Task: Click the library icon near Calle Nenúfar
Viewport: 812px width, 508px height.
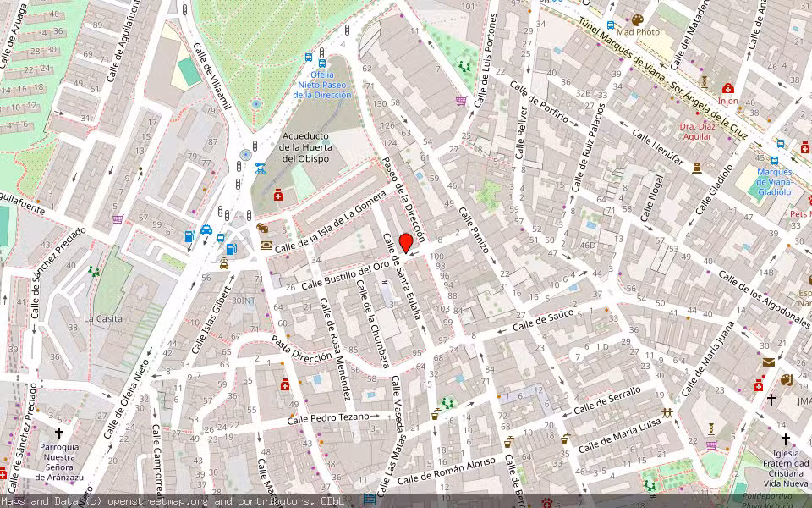Action: point(697,168)
